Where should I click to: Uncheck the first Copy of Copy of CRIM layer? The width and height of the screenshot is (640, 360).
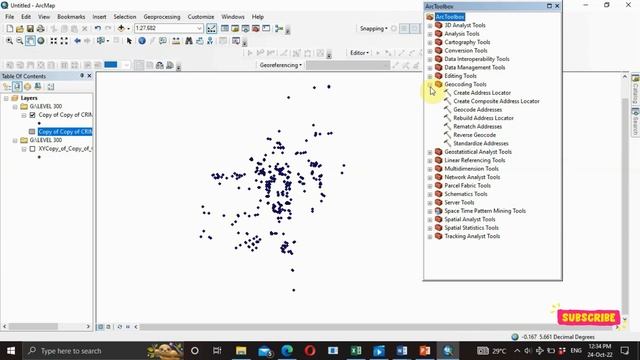click(32, 115)
